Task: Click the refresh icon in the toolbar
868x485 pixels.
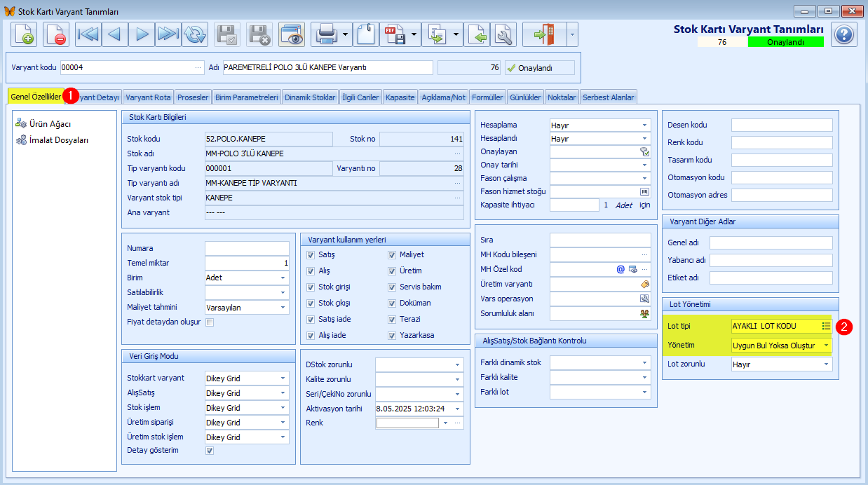Action: 194,34
